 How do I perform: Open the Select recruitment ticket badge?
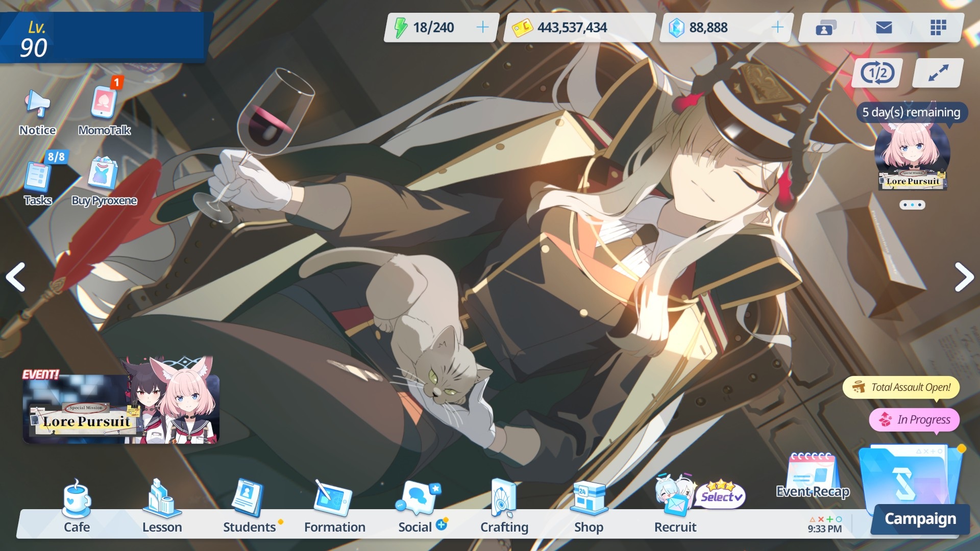pyautogui.click(x=720, y=495)
